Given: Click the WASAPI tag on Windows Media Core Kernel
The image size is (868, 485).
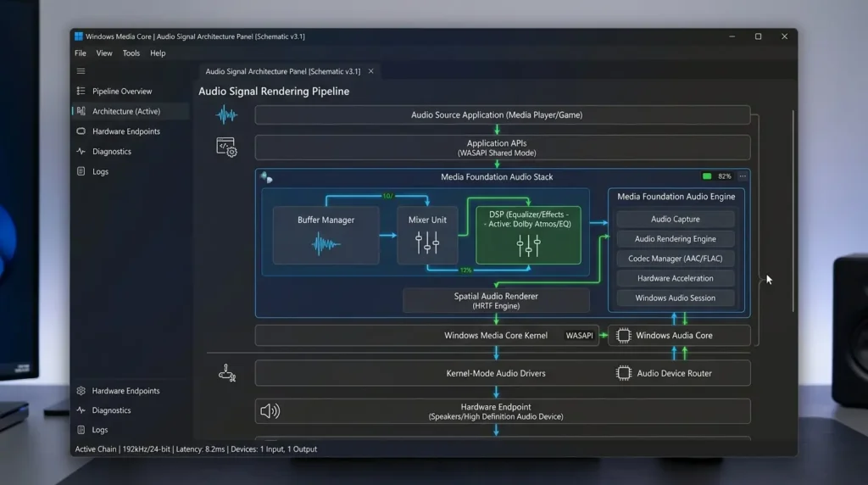Looking at the screenshot, I should tap(579, 336).
